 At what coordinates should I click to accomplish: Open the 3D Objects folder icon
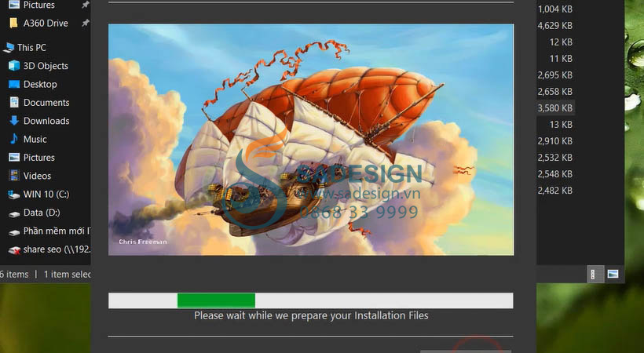(x=14, y=66)
